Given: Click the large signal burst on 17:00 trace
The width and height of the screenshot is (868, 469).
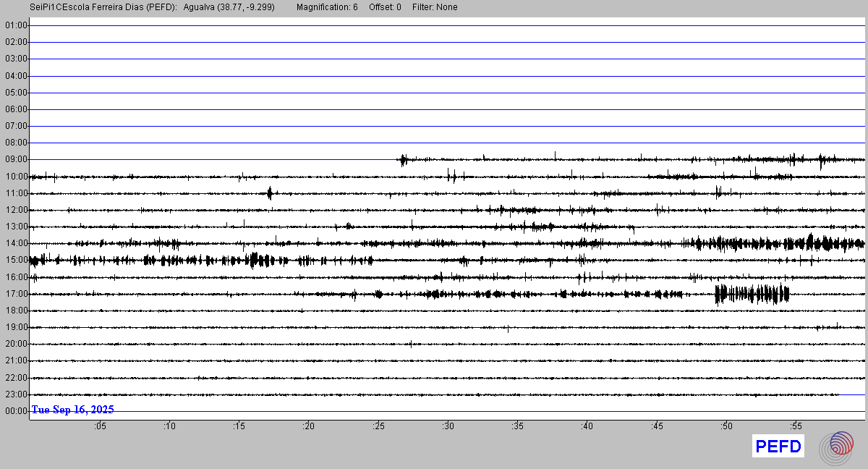Looking at the screenshot, I should (x=752, y=294).
